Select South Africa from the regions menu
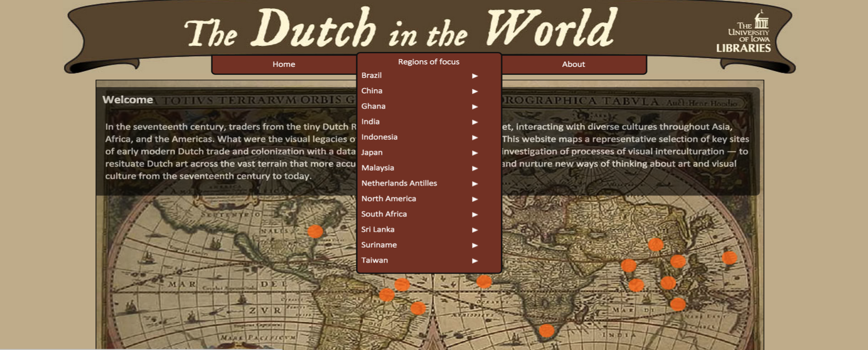 coord(384,214)
